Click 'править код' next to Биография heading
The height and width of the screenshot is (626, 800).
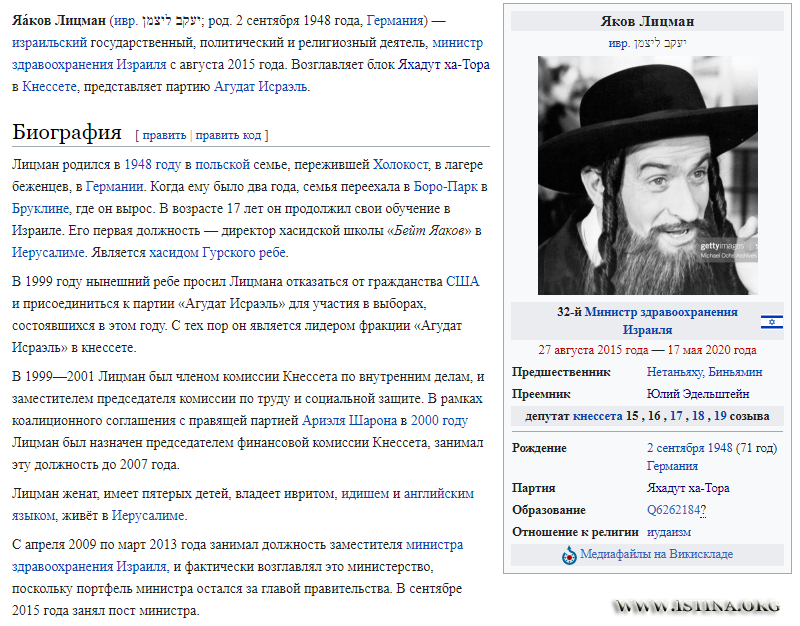(228, 135)
